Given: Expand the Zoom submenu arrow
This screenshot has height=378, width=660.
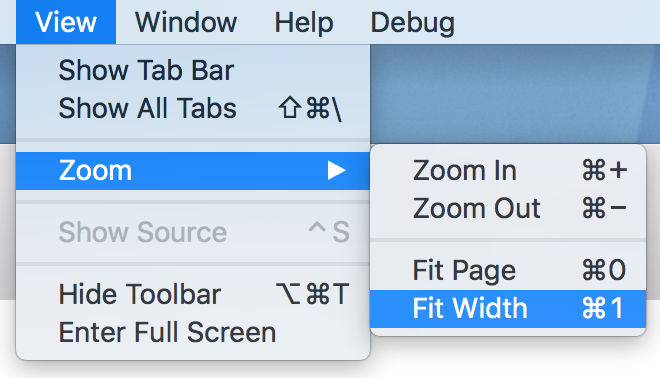Looking at the screenshot, I should click(336, 170).
